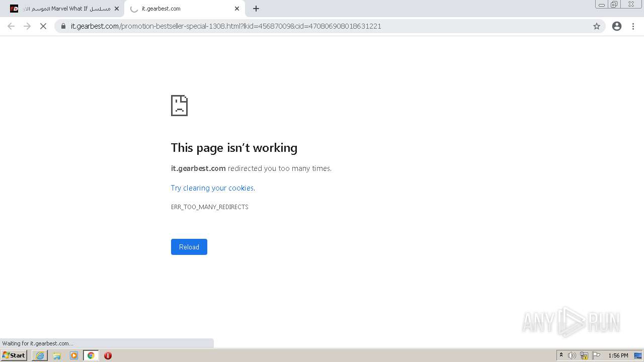View site security lock information
The image size is (644, 362).
tap(63, 26)
